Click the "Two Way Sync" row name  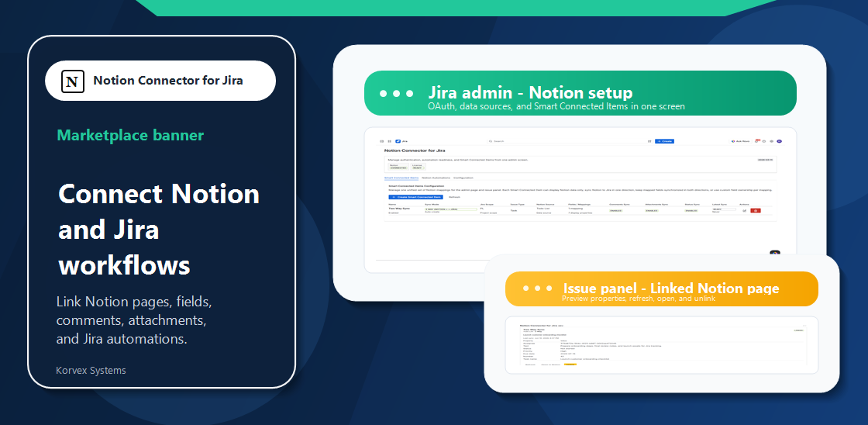[400, 209]
